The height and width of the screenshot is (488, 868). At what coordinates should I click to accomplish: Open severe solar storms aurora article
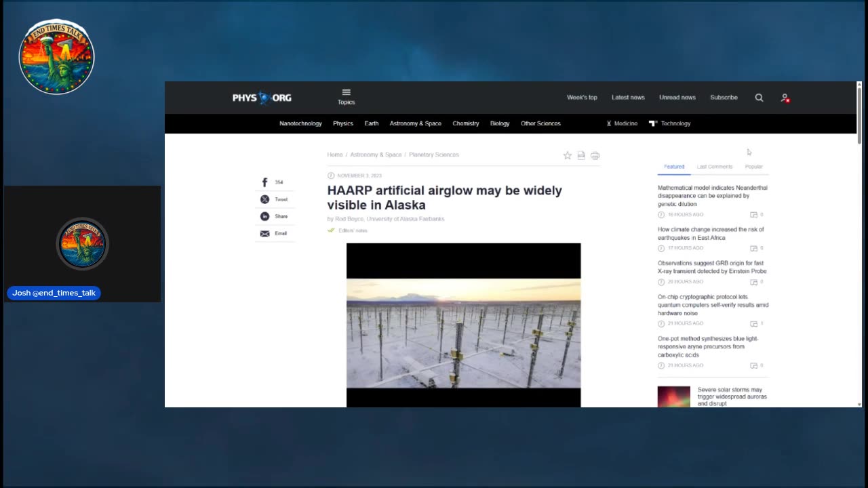coord(732,396)
